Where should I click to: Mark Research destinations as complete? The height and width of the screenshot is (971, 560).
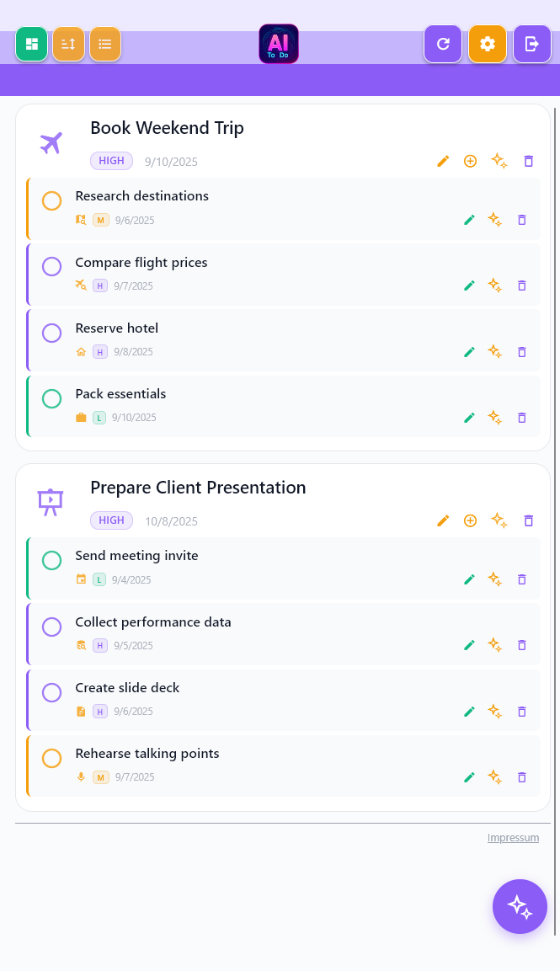tap(52, 201)
